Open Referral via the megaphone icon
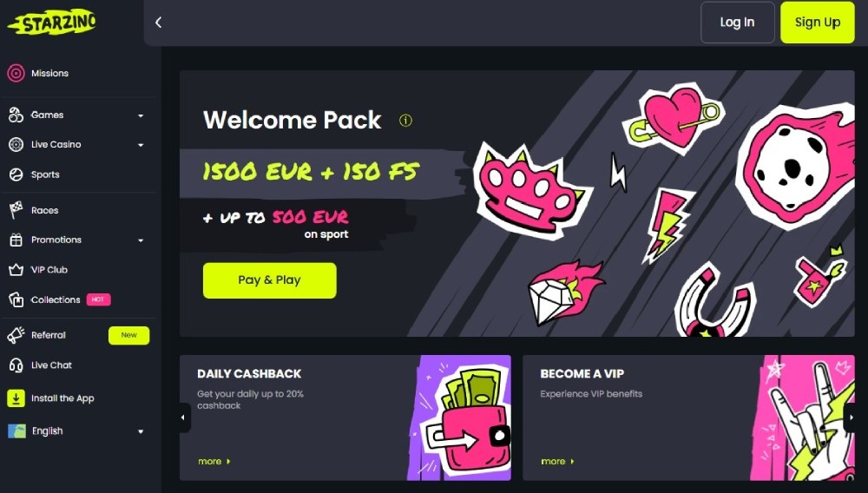Image resolution: width=868 pixels, height=493 pixels. pos(16,335)
